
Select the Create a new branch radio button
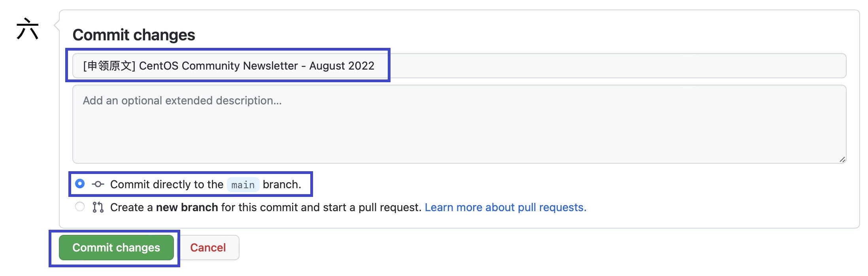[80, 207]
